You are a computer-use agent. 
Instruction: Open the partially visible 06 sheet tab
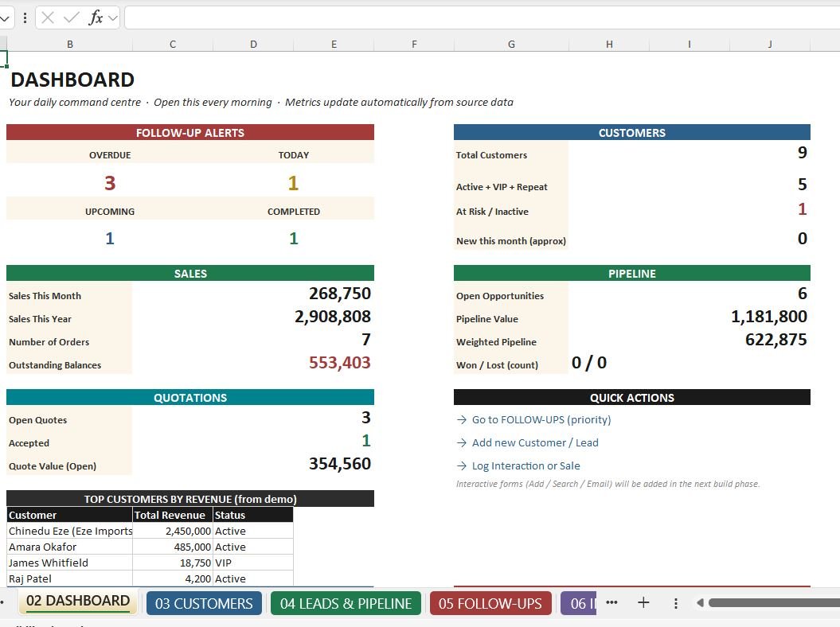(579, 603)
